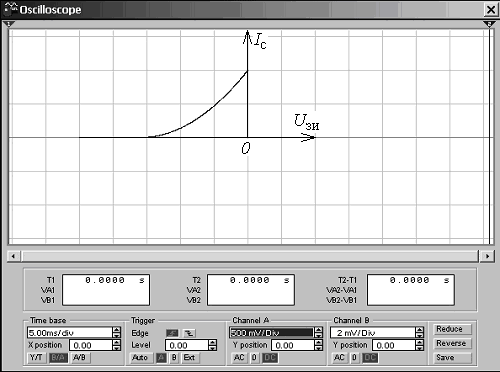
Task: Click the Channel B Y position field
Action: click(x=394, y=345)
